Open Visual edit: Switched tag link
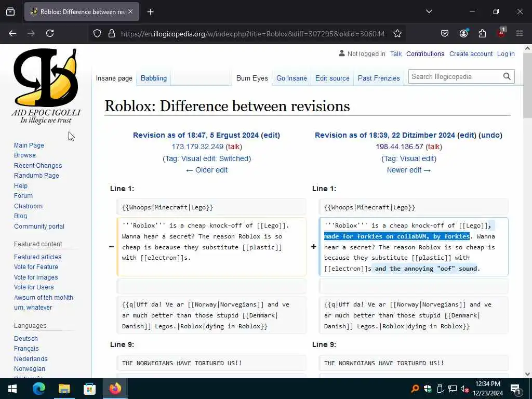 tap(215, 158)
